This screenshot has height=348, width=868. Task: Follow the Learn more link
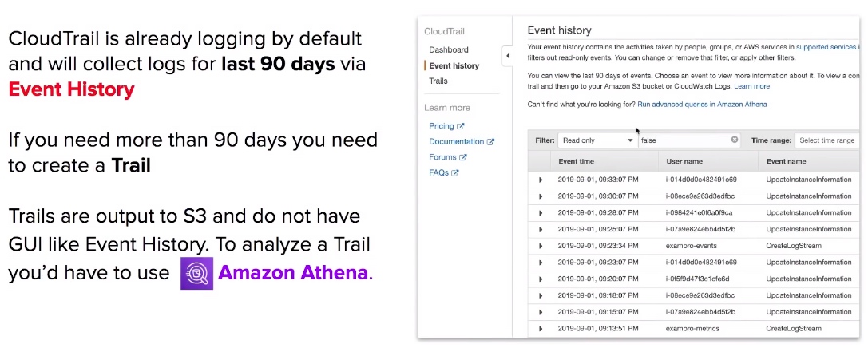(x=751, y=86)
